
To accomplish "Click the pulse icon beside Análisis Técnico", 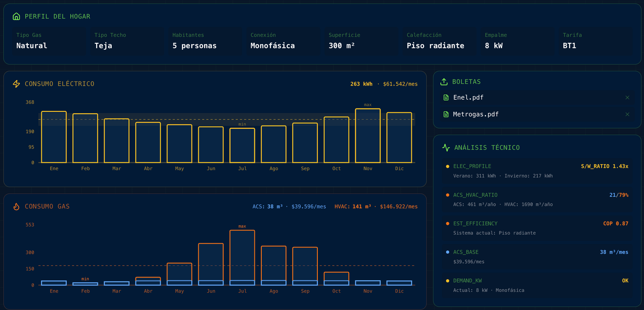I will tap(446, 148).
